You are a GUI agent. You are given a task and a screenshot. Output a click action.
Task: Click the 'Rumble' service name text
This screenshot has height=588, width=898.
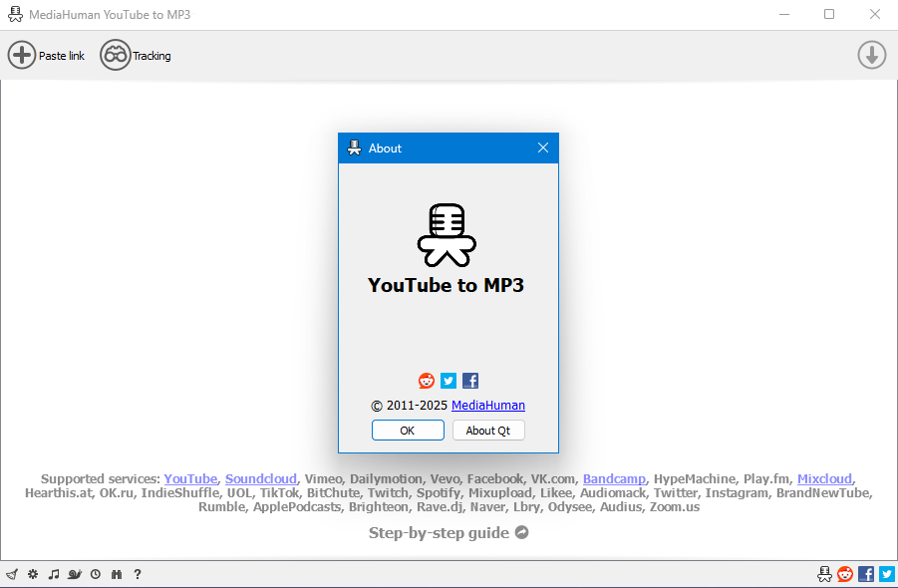click(222, 506)
